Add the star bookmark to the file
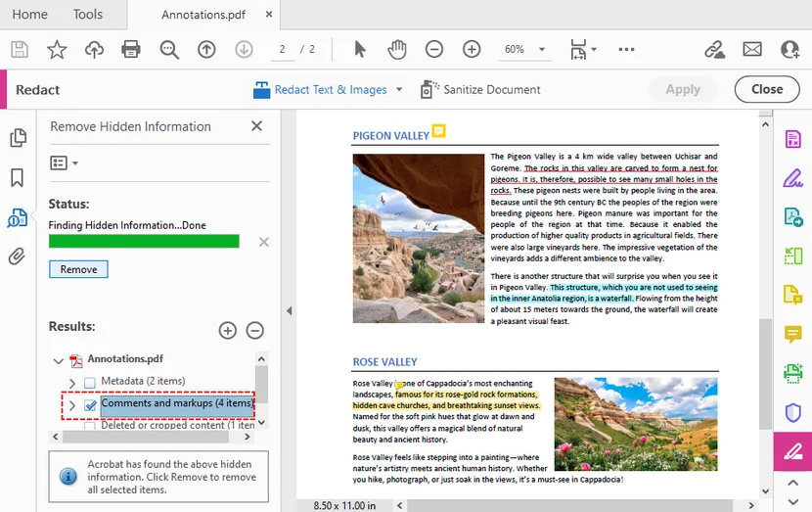 pos(57,50)
